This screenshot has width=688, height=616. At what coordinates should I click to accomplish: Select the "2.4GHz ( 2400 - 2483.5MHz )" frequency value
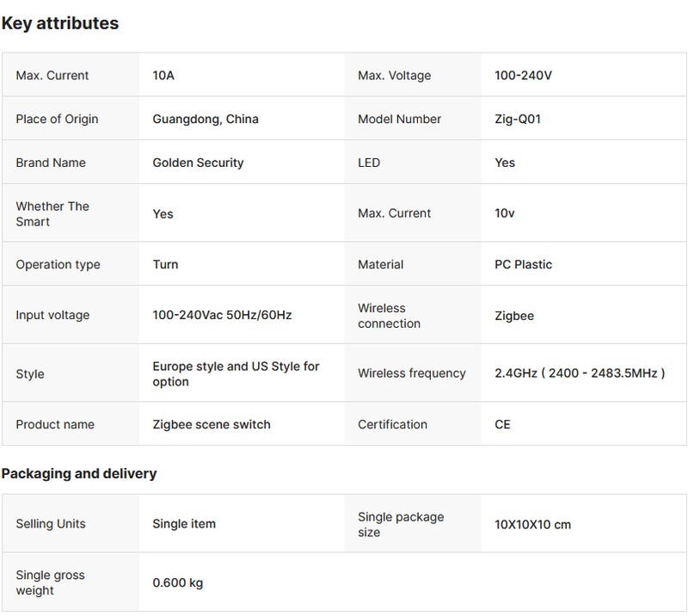pos(580,373)
